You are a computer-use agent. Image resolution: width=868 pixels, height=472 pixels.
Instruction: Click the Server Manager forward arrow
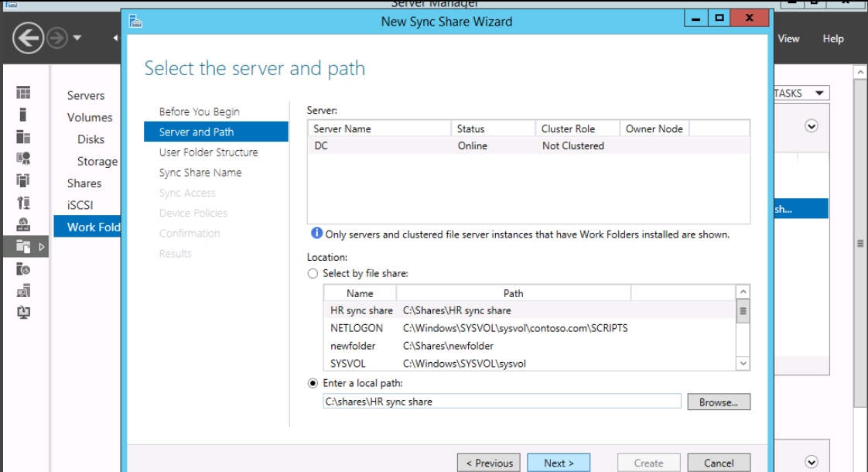pos(57,38)
